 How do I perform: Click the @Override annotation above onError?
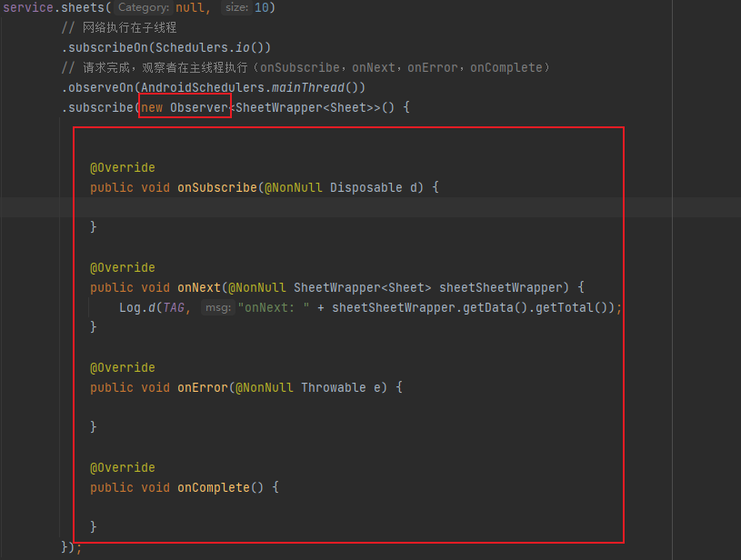pos(122,367)
